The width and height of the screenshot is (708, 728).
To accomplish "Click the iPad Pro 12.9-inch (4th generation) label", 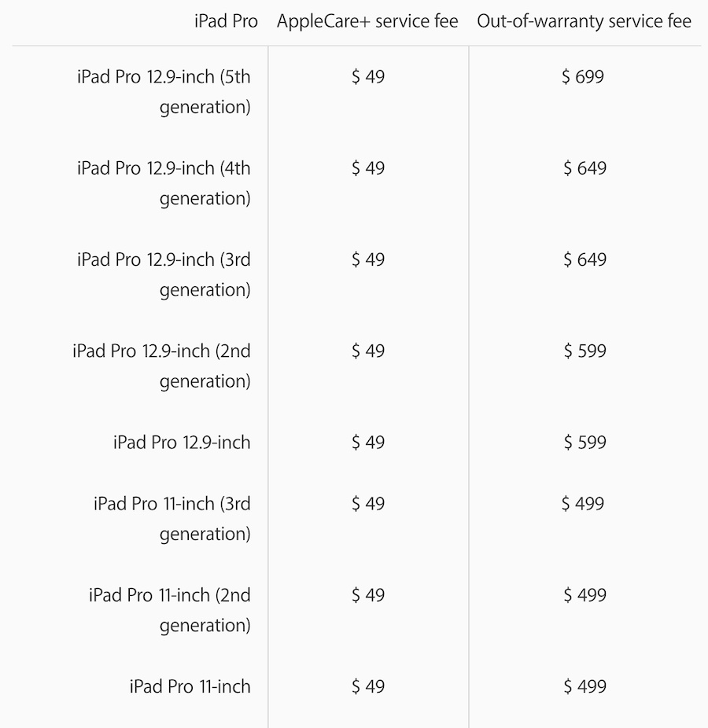I will (164, 182).
